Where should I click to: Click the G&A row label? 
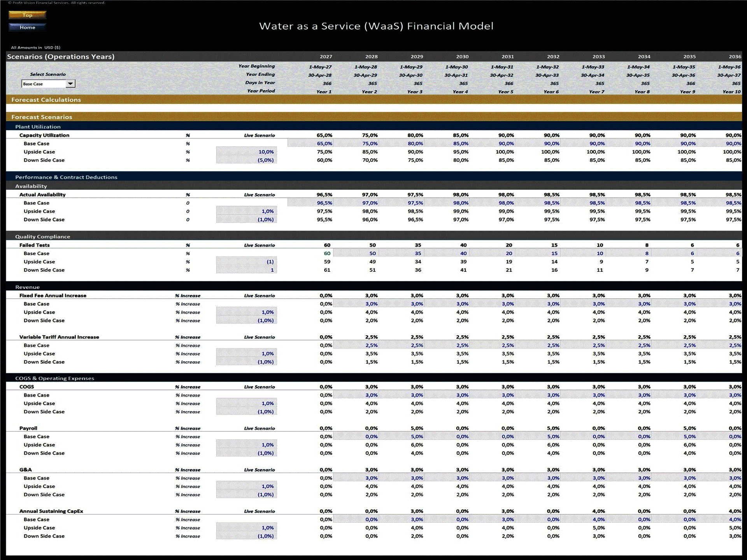[x=26, y=470]
